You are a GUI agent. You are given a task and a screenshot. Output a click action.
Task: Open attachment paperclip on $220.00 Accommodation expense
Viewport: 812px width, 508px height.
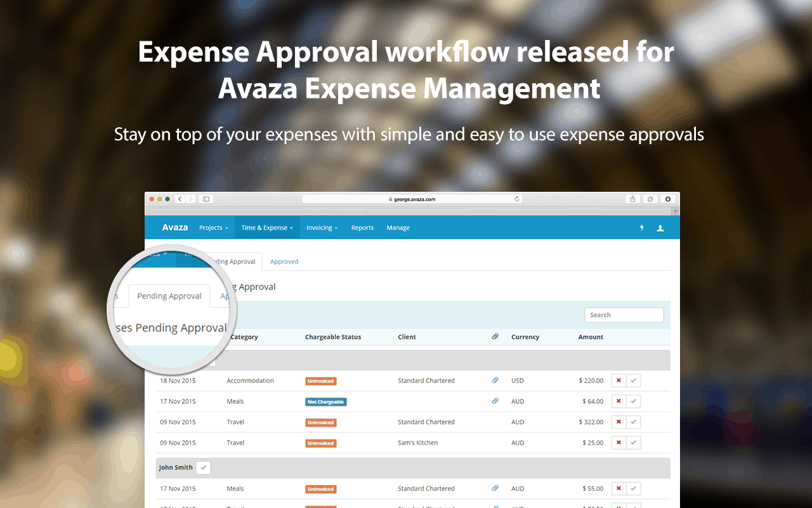pos(495,380)
